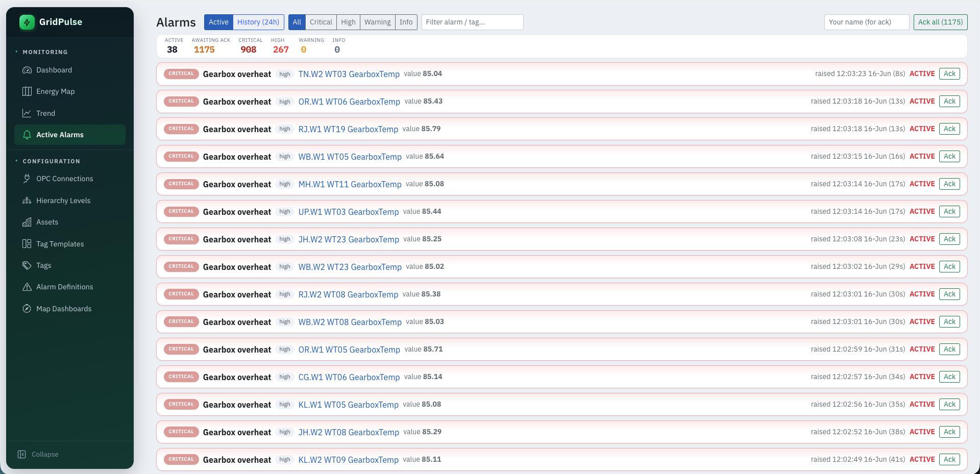
Task: Acknowledge the UP.W1 WT03 alarm
Action: (949, 212)
